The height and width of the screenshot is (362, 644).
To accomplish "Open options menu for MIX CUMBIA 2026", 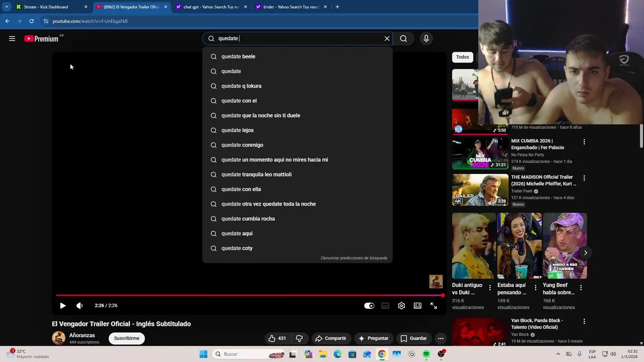I will pos(584,142).
